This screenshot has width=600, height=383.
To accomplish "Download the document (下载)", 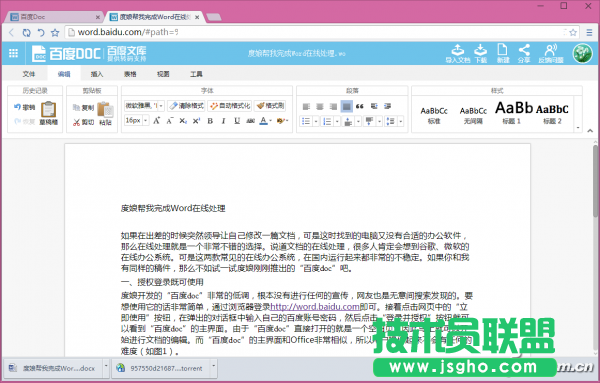I will coord(481,54).
